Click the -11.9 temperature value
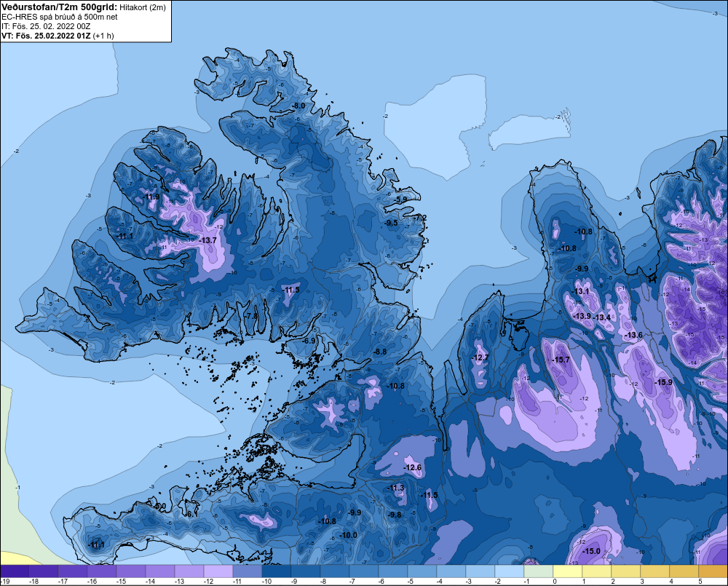Screen dimensions: 728x586 [x=151, y=197]
